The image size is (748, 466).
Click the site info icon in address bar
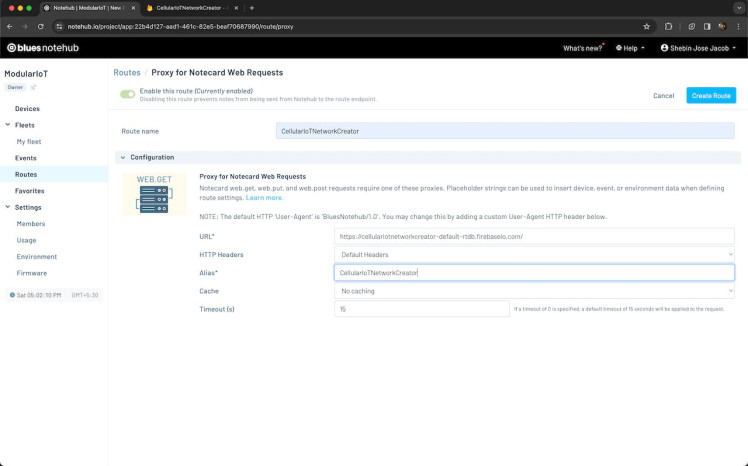tap(59, 27)
